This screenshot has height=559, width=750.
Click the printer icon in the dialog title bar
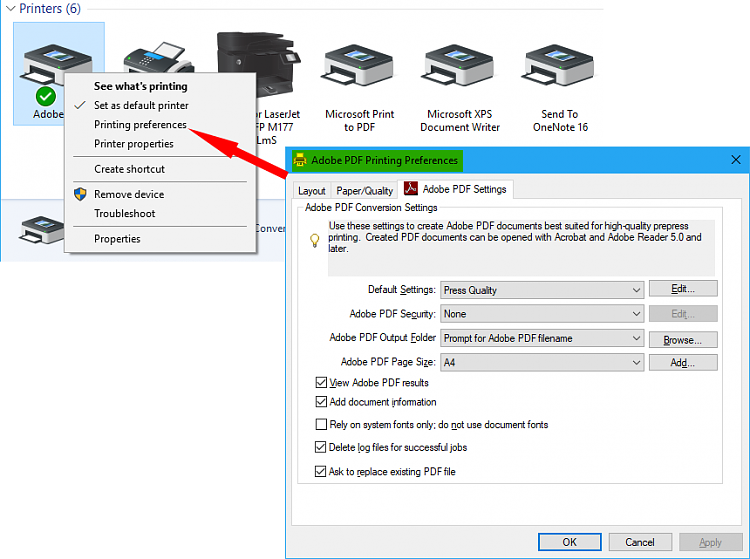[300, 160]
